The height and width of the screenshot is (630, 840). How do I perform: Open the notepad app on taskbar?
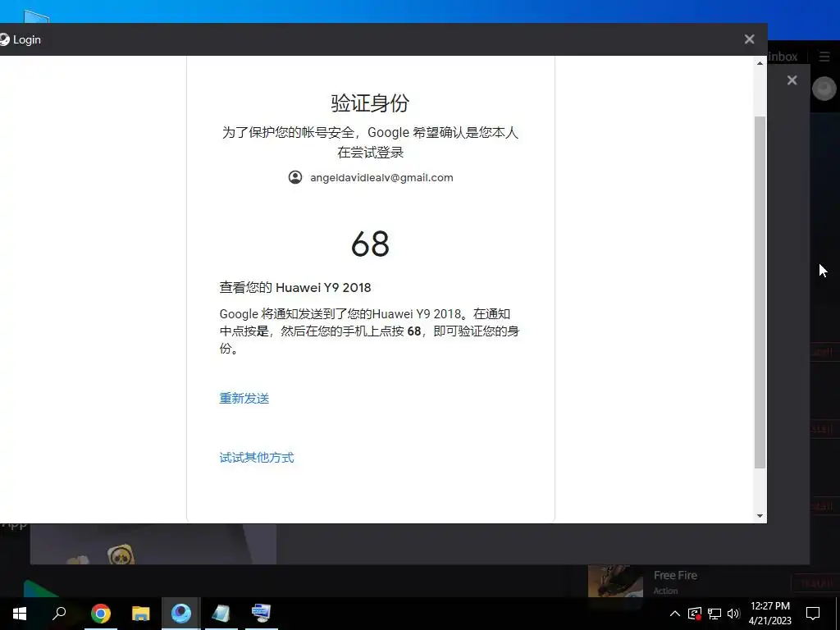pyautogui.click(x=221, y=614)
